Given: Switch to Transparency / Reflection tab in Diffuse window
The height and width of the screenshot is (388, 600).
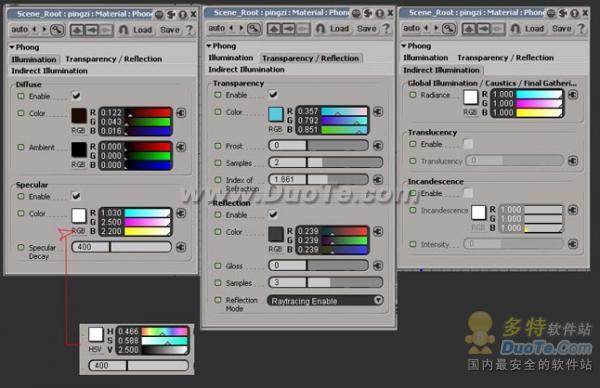Looking at the screenshot, I should tap(114, 59).
